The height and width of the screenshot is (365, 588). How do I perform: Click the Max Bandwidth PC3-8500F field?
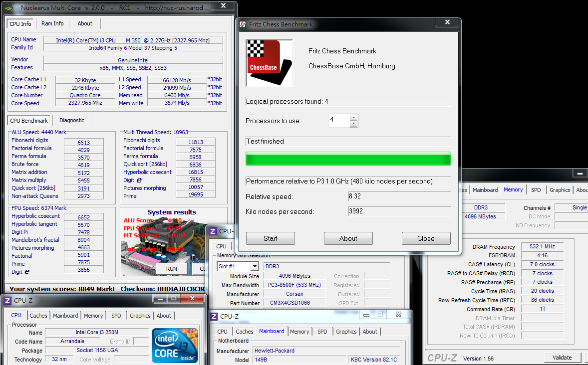294,285
